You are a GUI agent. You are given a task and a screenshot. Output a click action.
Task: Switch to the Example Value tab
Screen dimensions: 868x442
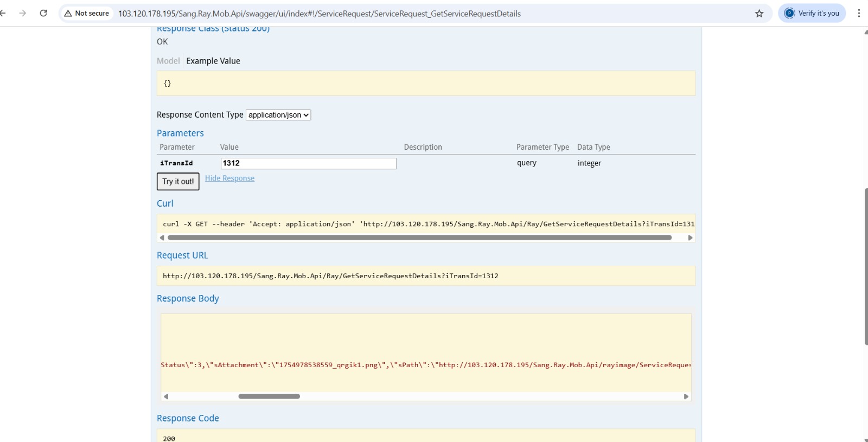pyautogui.click(x=213, y=61)
